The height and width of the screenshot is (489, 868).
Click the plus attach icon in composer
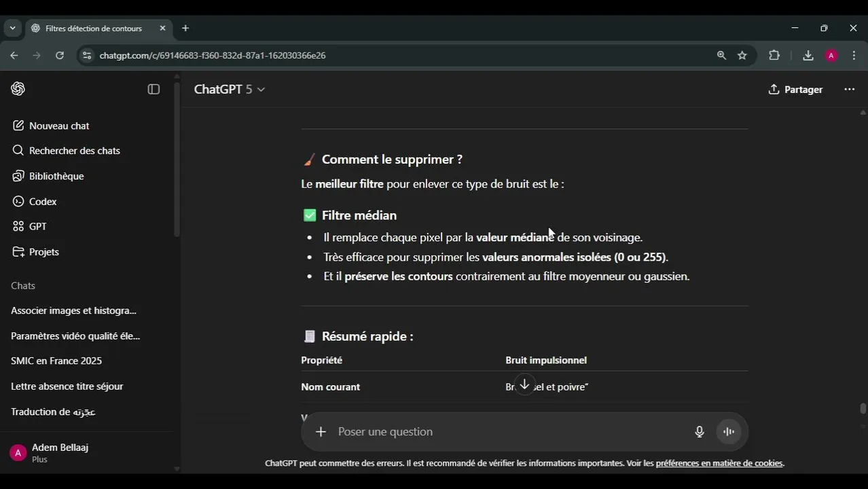[321, 432]
